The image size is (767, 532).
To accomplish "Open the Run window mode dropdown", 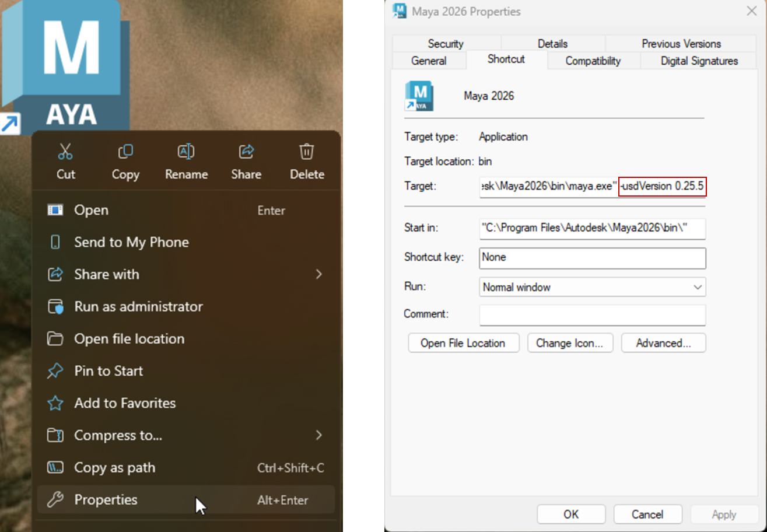I will 593,287.
